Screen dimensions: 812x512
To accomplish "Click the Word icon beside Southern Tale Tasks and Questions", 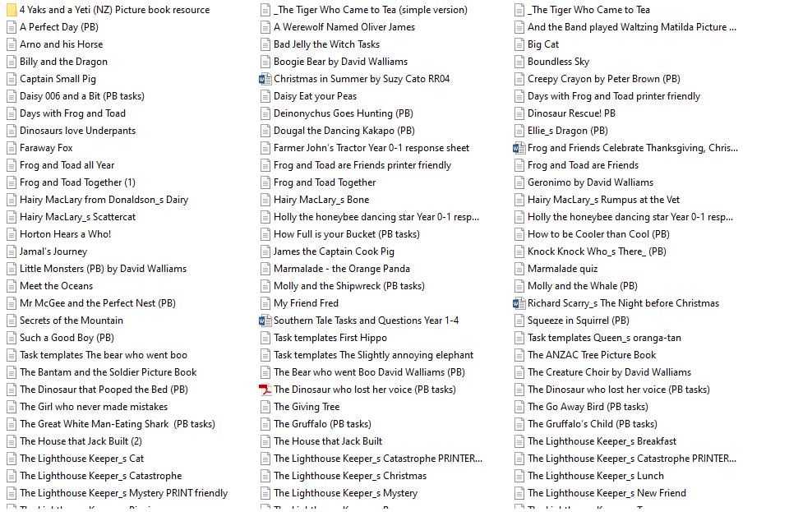I will 265,321.
